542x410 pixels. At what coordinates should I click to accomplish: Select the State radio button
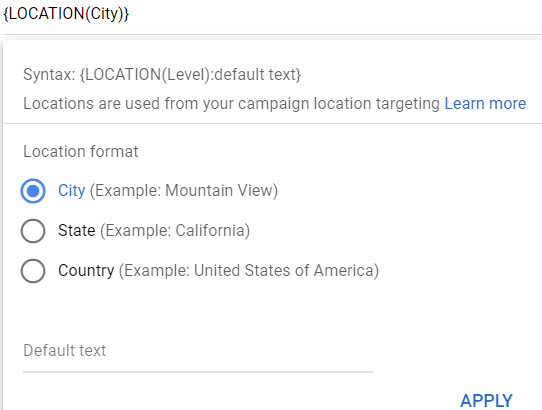[x=33, y=231]
